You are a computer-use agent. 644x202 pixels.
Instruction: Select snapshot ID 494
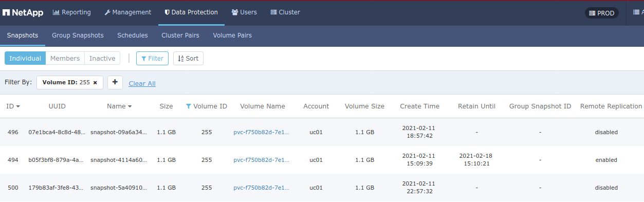(13, 160)
